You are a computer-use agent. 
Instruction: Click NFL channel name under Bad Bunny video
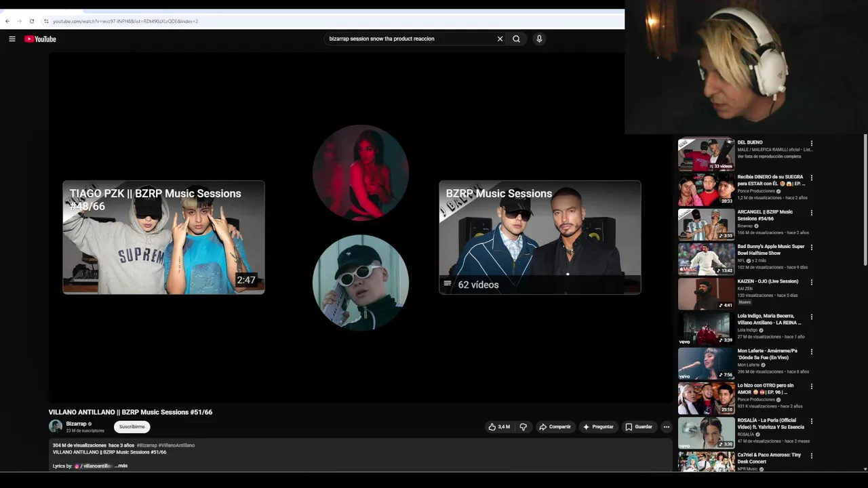pyautogui.click(x=741, y=260)
